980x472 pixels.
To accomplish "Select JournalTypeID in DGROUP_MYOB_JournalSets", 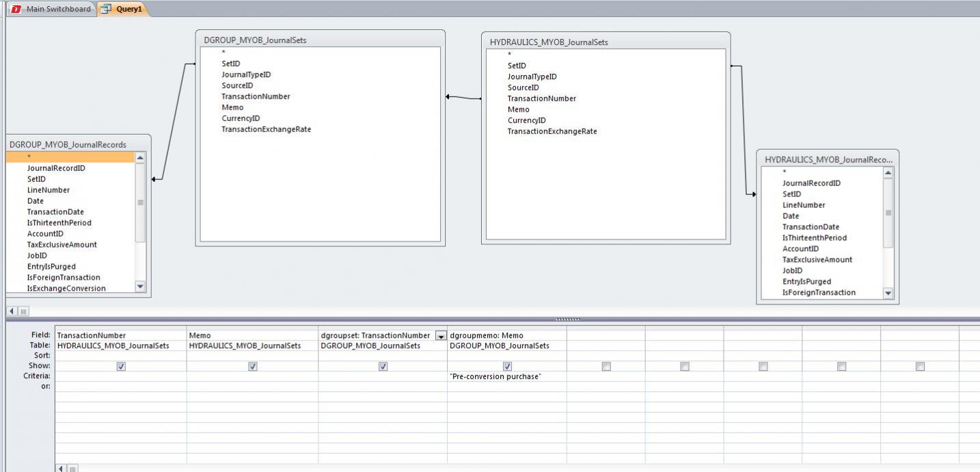I will click(x=246, y=75).
